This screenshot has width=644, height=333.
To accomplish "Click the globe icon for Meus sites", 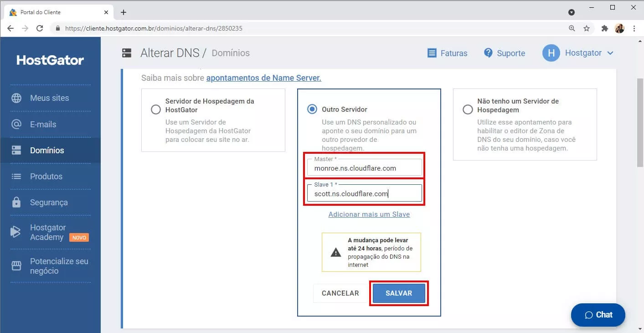I will pos(16,98).
